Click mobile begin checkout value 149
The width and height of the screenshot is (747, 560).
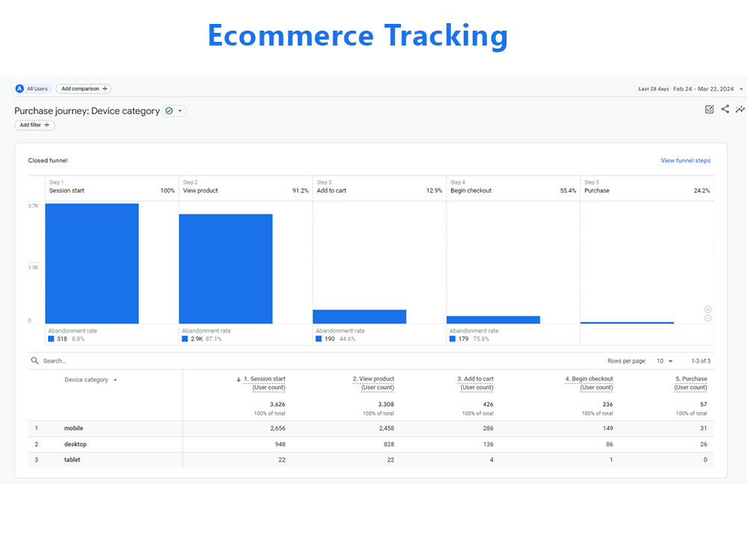point(608,429)
